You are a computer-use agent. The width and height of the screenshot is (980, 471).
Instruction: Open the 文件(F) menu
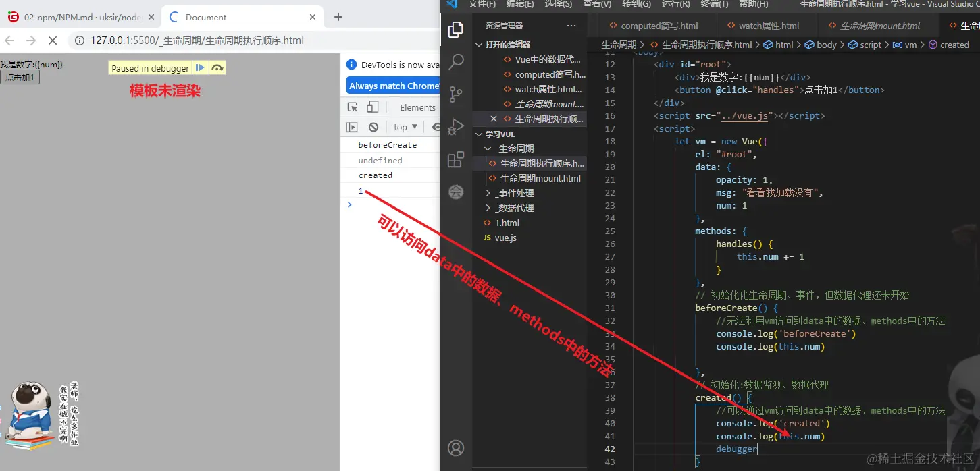(x=482, y=4)
